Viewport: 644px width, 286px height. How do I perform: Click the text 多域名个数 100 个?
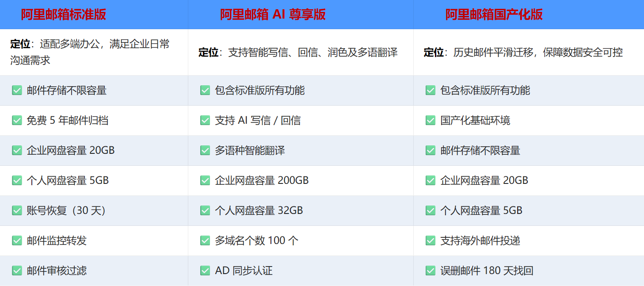click(256, 240)
